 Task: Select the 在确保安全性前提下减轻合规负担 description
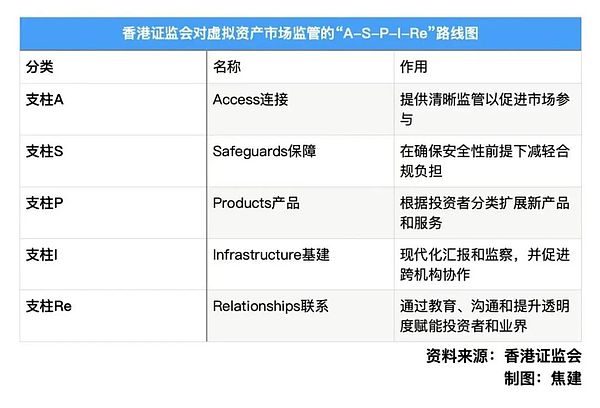point(484,162)
